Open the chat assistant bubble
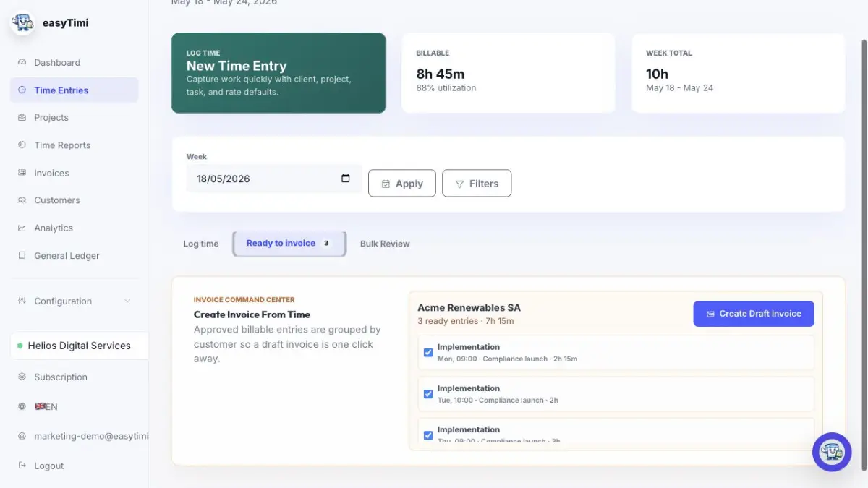 pyautogui.click(x=832, y=452)
